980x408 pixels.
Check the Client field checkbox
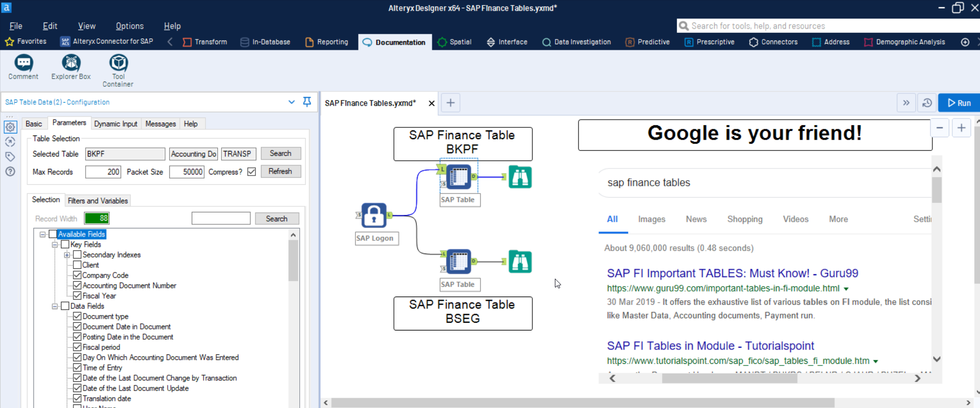77,265
